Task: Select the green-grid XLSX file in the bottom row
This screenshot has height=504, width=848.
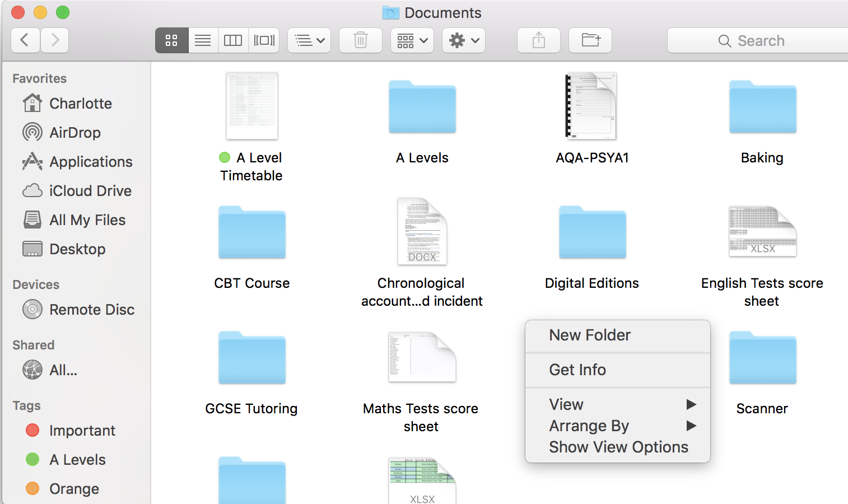Action: 422,480
